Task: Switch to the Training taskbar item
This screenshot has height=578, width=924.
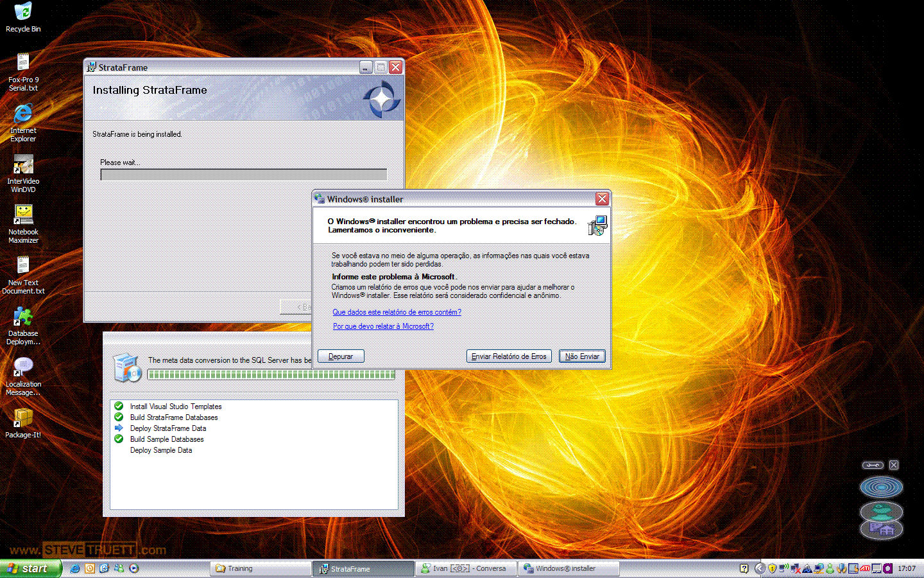Action: 260,568
